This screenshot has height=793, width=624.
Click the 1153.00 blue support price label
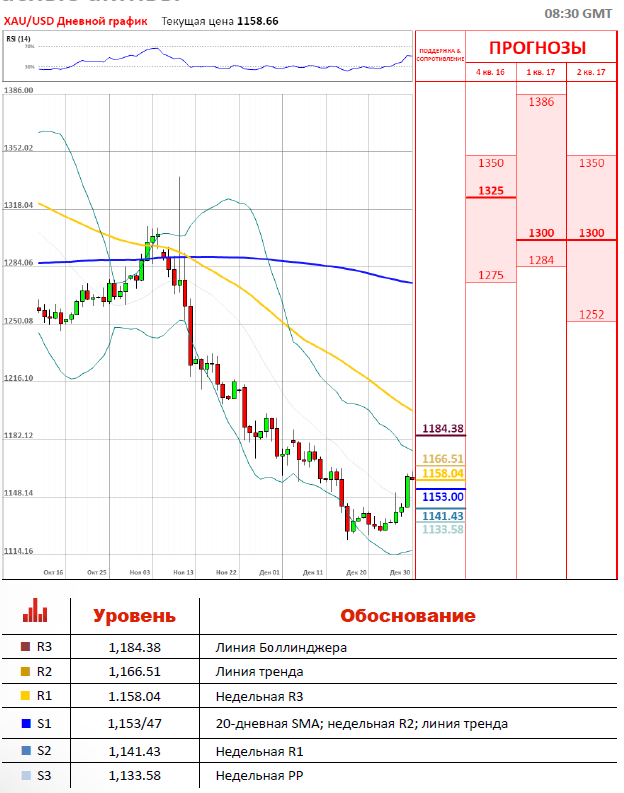pyautogui.click(x=443, y=496)
